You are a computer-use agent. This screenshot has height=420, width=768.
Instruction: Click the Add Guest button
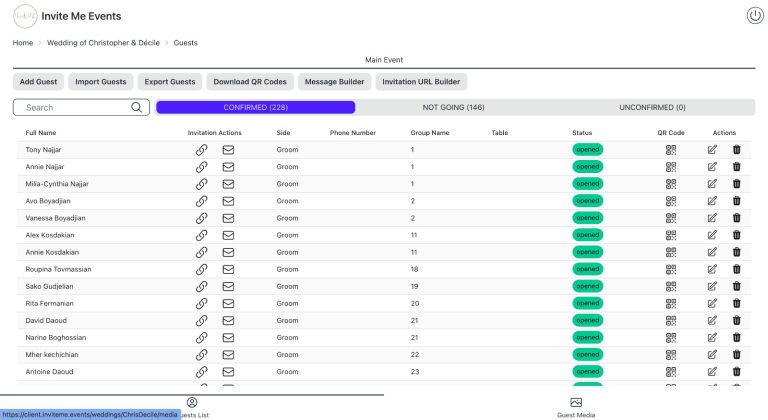click(39, 82)
